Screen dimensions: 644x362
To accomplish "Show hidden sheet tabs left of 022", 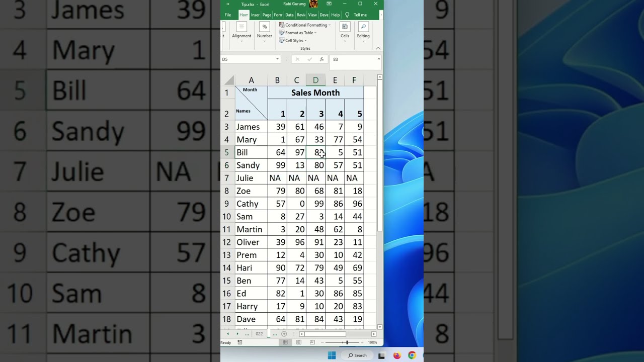I will pyautogui.click(x=247, y=334).
